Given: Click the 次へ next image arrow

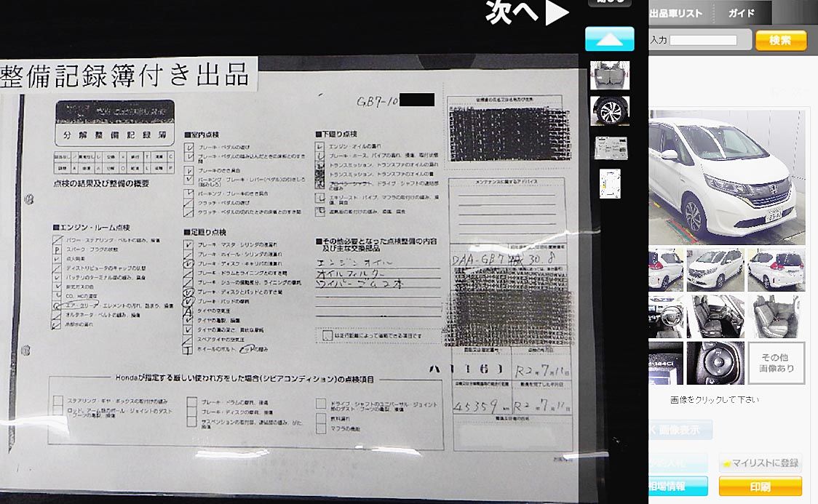Looking at the screenshot, I should click(528, 13).
